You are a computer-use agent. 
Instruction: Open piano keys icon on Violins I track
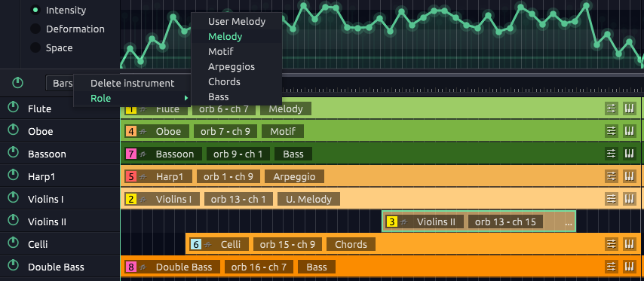tap(629, 199)
